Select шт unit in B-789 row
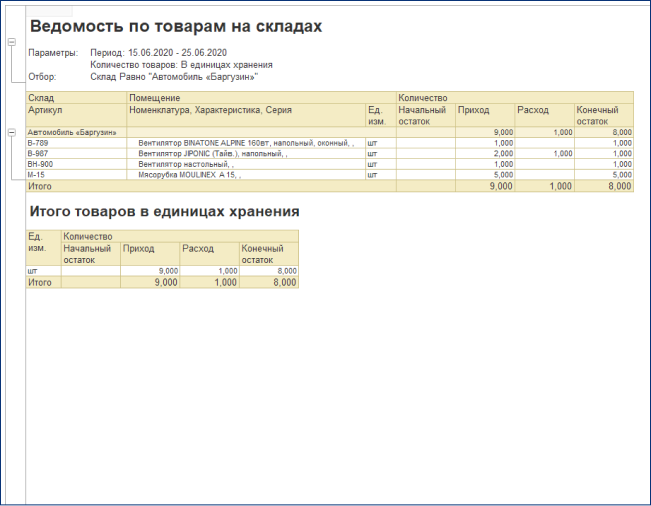The height and width of the screenshot is (506, 651). tap(381, 143)
